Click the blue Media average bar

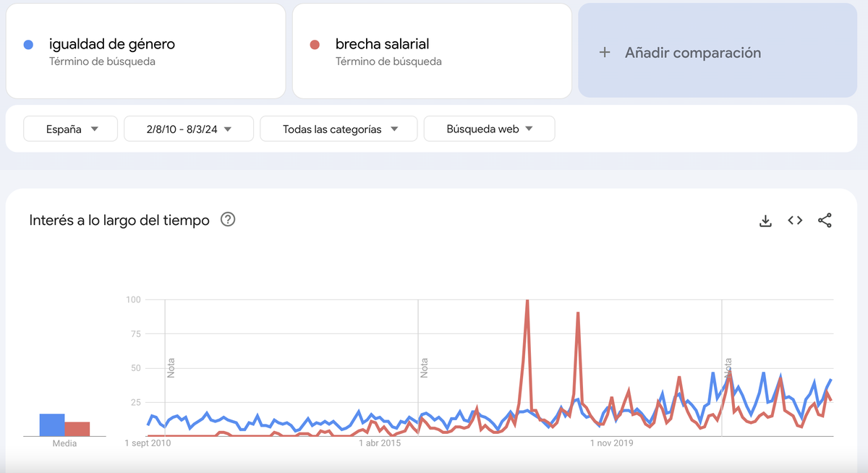tap(52, 425)
